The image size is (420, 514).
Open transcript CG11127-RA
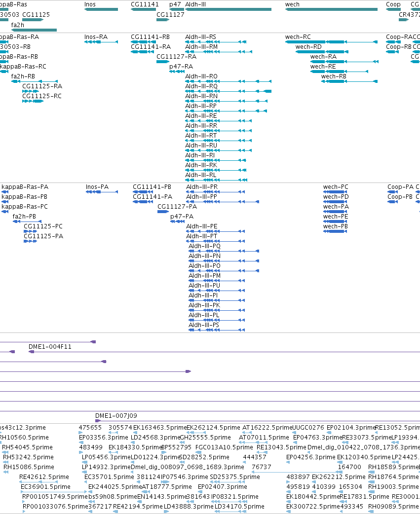point(163,62)
